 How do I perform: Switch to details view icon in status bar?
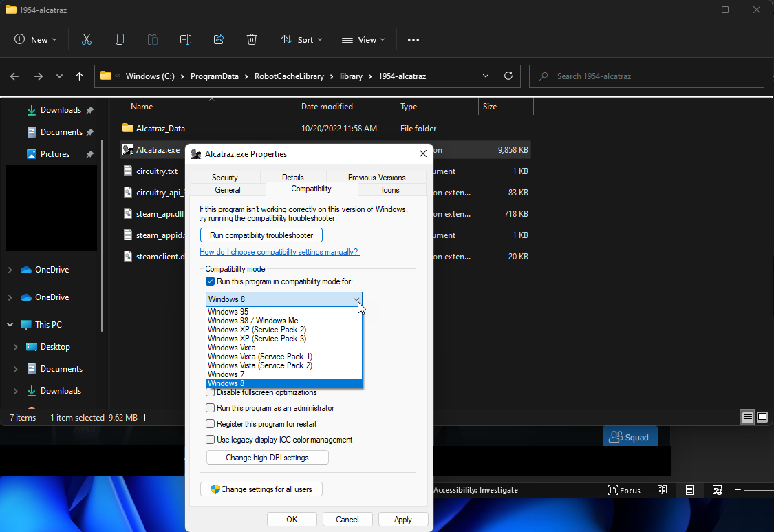coord(747,417)
